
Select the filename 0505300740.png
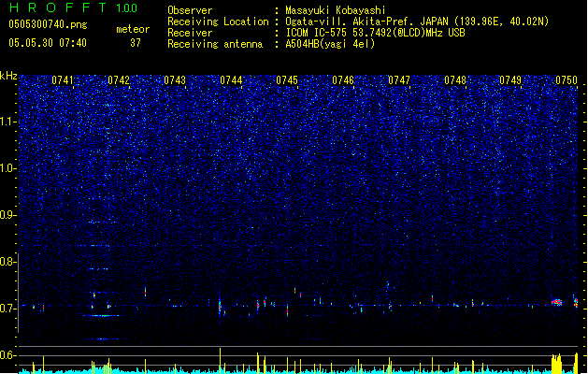tap(48, 24)
